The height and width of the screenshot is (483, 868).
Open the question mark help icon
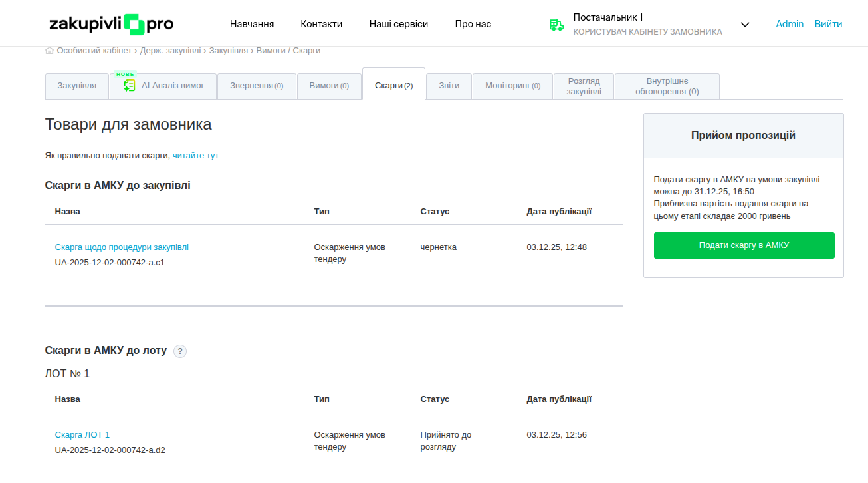(x=180, y=351)
